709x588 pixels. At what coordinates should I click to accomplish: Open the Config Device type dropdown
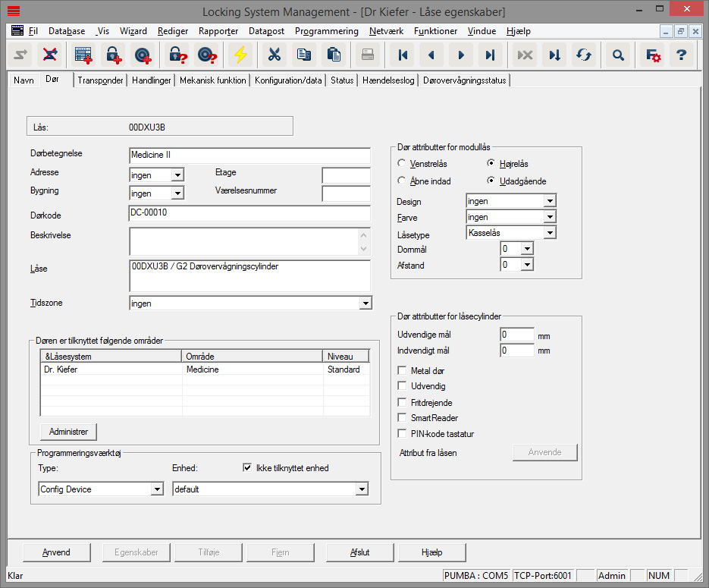coord(157,489)
